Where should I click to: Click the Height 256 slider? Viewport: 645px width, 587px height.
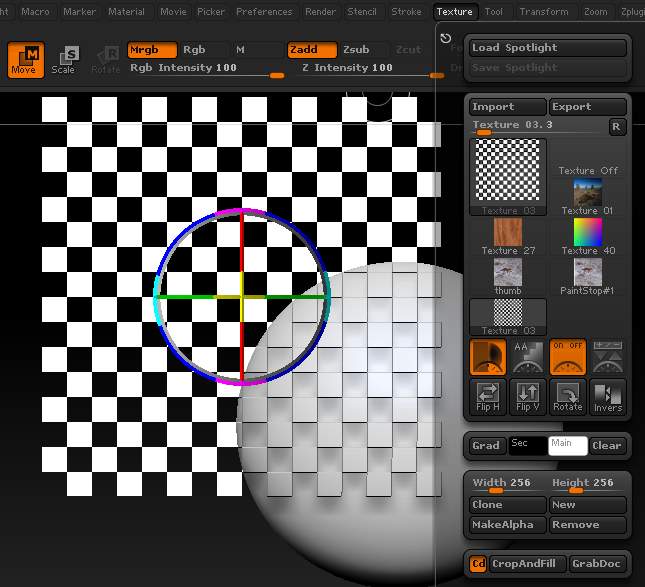pos(588,485)
